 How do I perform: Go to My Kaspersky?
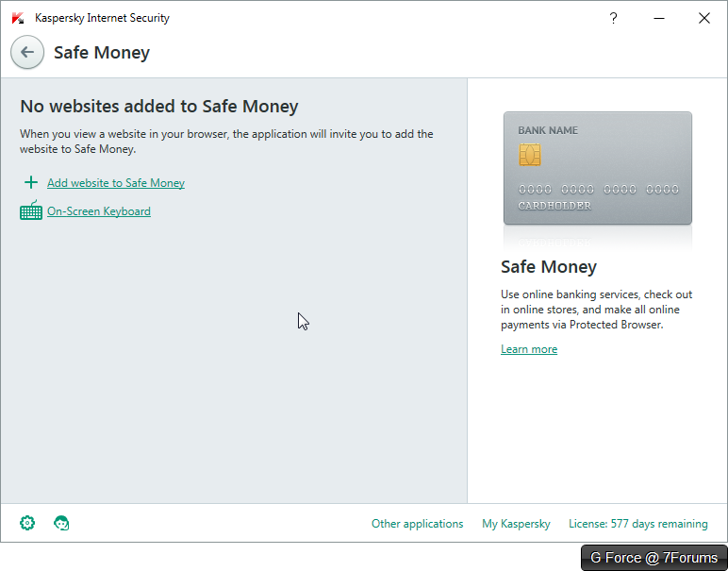point(516,524)
